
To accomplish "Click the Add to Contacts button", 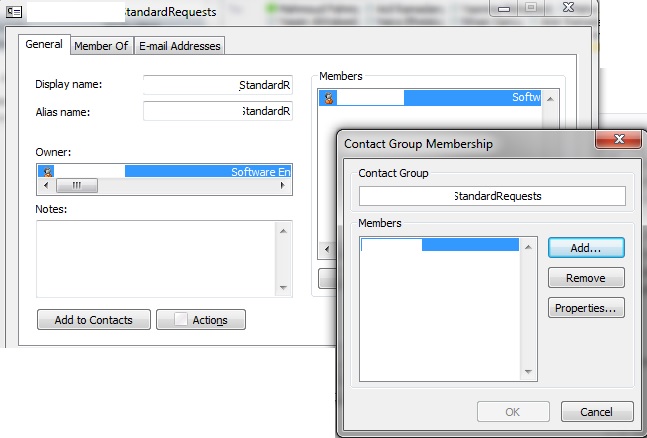I will (94, 320).
